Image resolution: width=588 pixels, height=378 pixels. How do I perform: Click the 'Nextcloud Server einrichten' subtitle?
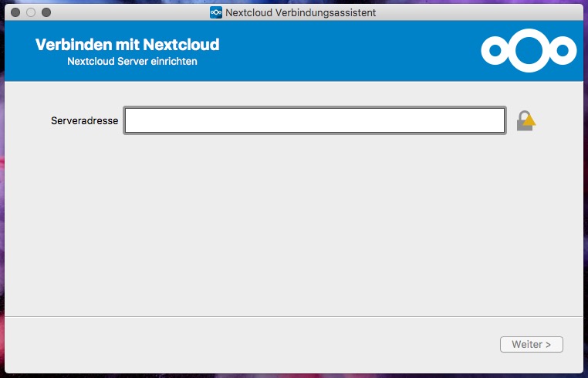[132, 61]
